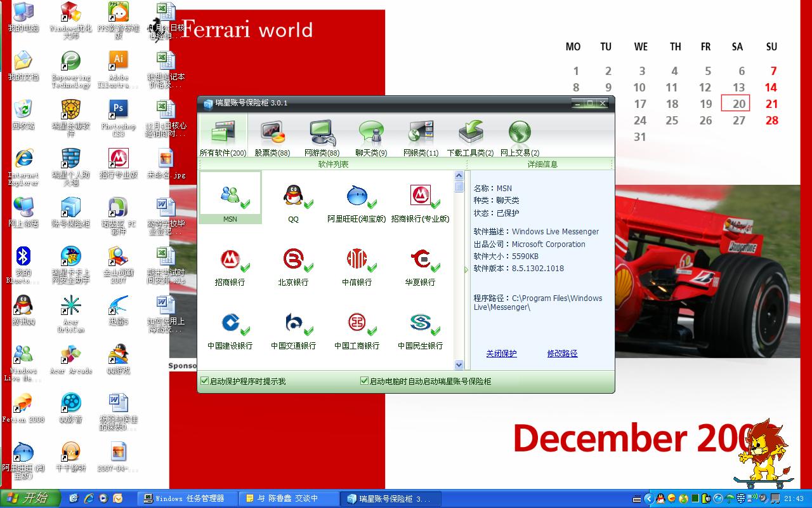Click the QQ penguin tray icon
Image resolution: width=812 pixels, height=508 pixels.
pyautogui.click(x=660, y=499)
